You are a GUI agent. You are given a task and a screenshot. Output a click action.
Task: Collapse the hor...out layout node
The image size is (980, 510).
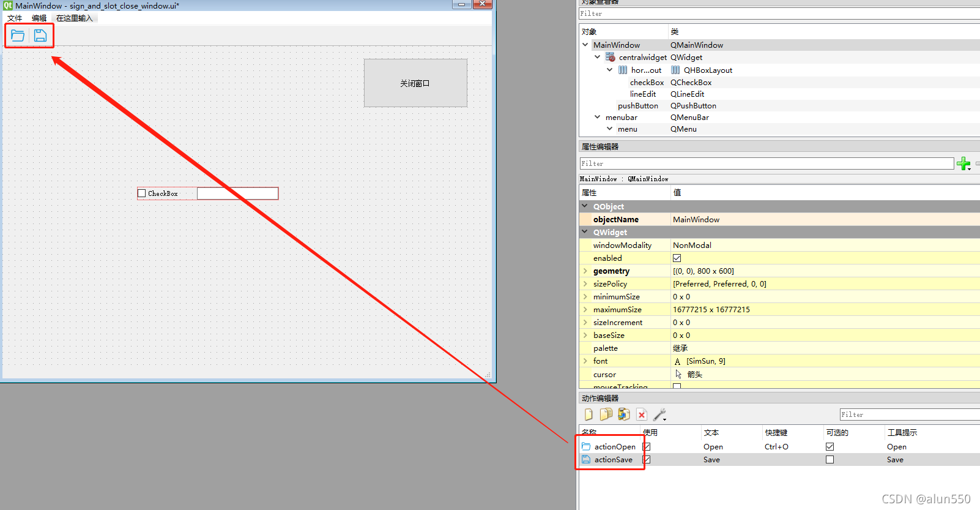pos(610,70)
